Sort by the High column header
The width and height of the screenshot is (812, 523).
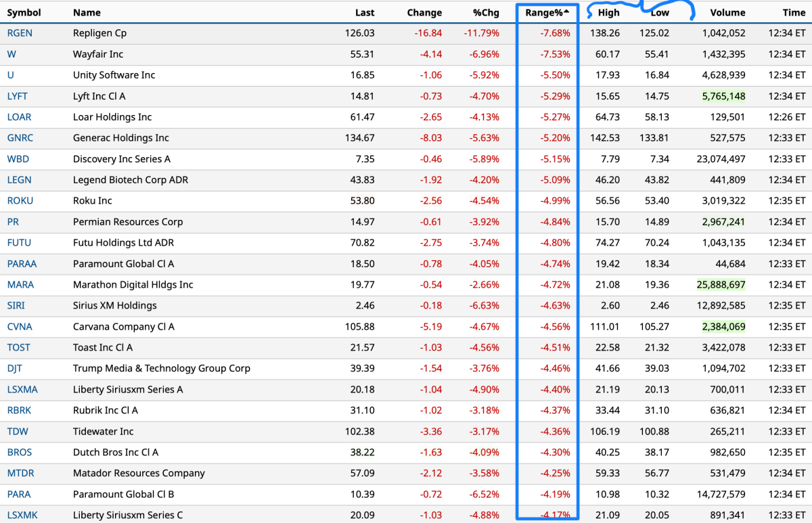[x=608, y=12]
